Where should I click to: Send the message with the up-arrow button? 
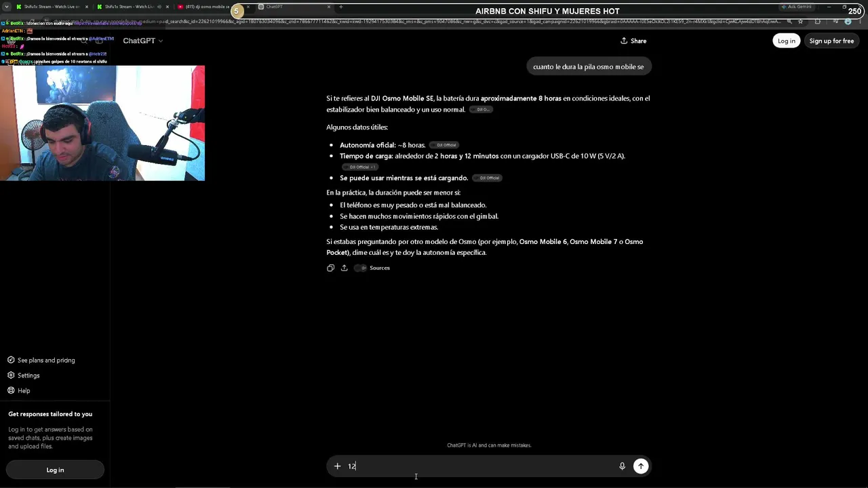[641, 466]
